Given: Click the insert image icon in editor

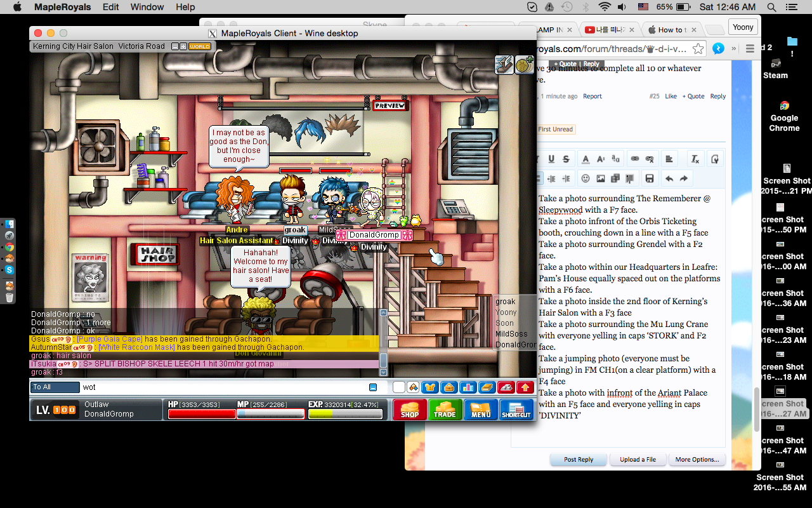Looking at the screenshot, I should 601,178.
